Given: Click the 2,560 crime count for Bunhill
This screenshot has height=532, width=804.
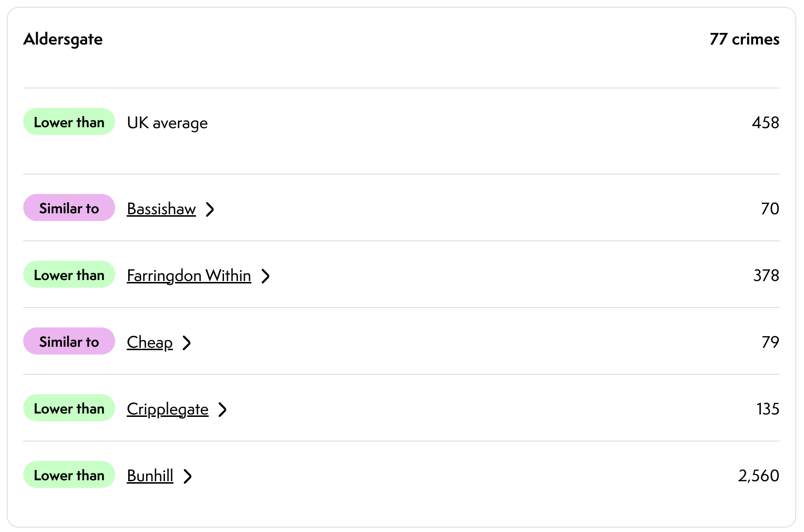Looking at the screenshot, I should [758, 476].
